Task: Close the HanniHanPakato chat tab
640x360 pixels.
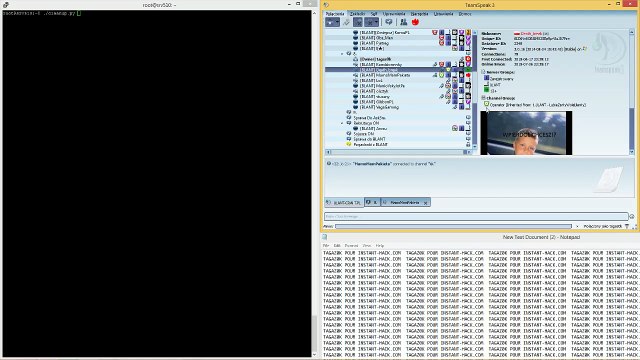Action: (426, 203)
